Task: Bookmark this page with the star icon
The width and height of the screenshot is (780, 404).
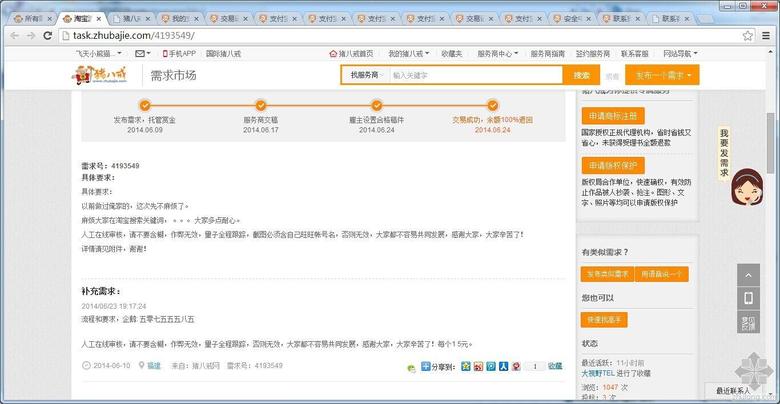Action: (x=748, y=35)
